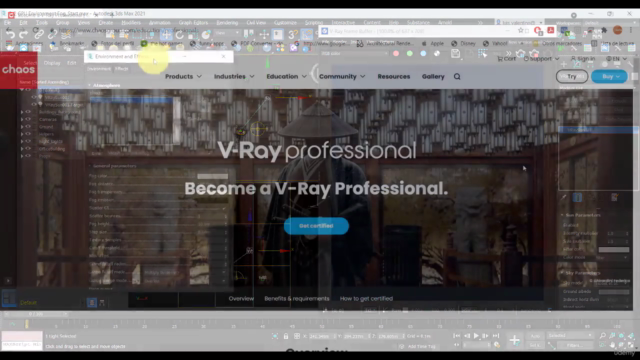Image resolution: width=640 pixels, height=360 pixels.
Task: Click the Ground albedo color swatch
Action: click(x=614, y=292)
